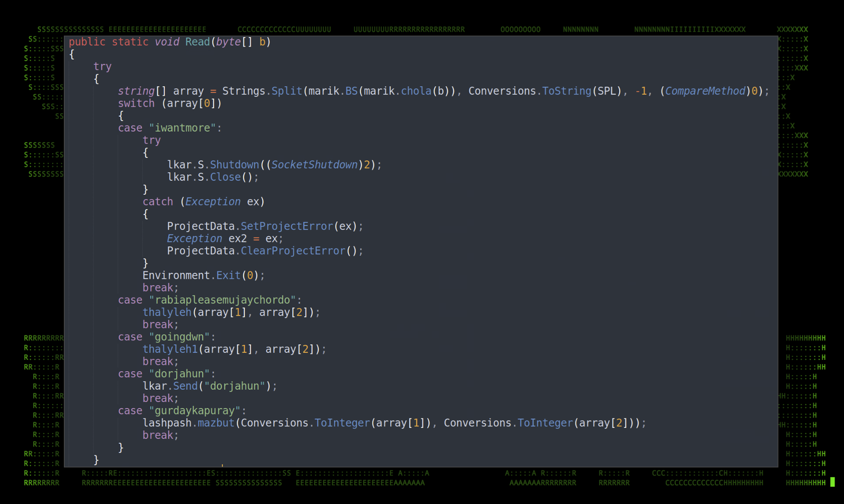Click SetProjectError method name
This screenshot has height=504, width=844.
click(286, 226)
